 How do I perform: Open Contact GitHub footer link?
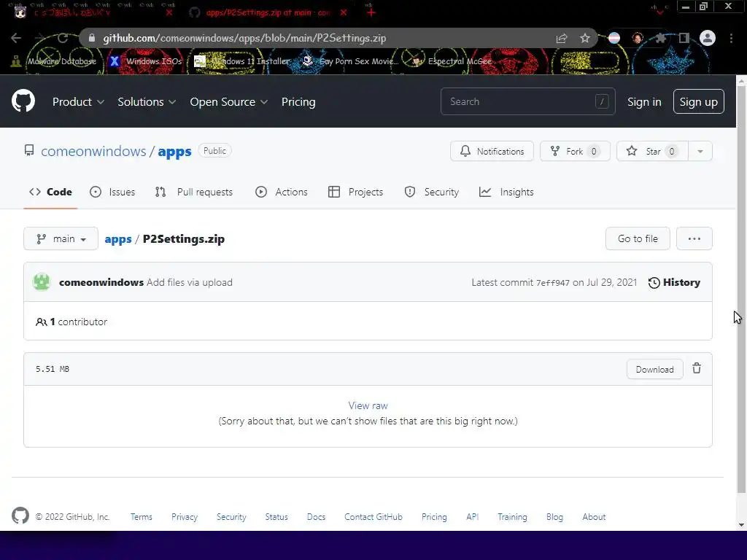[x=373, y=517]
